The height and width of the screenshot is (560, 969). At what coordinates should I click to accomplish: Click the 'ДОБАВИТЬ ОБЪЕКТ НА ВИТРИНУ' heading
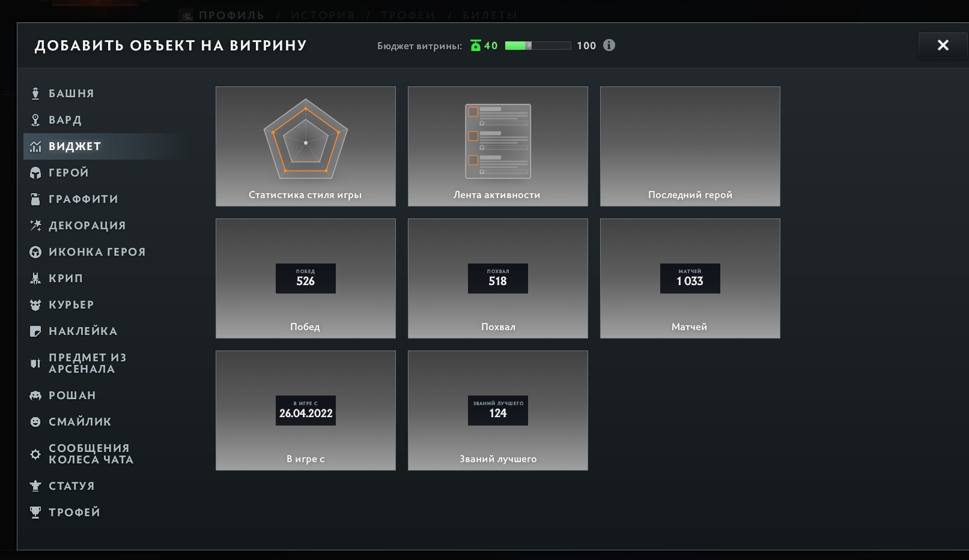[x=171, y=46]
